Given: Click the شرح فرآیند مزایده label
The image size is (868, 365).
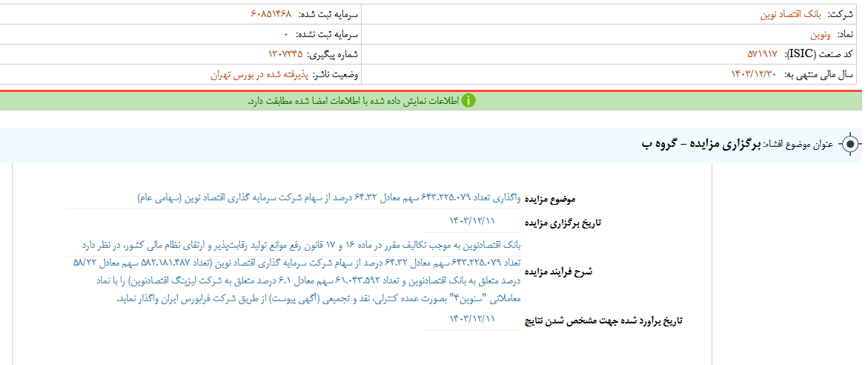Looking at the screenshot, I should click(x=558, y=272).
